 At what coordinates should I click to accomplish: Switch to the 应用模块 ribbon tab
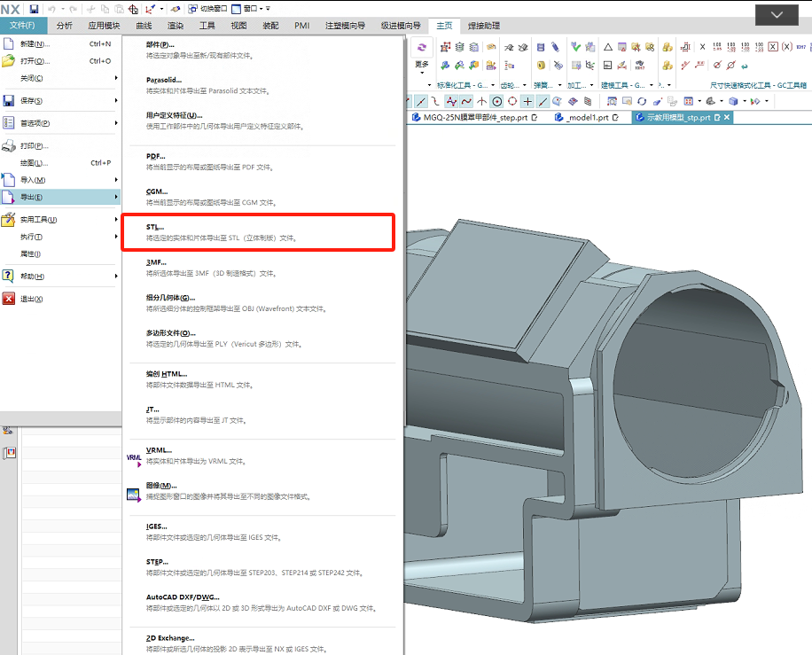point(104,26)
